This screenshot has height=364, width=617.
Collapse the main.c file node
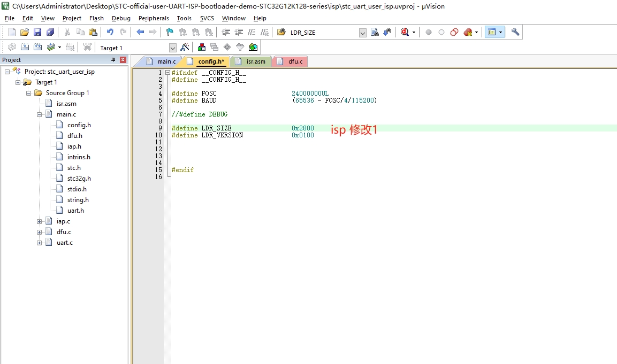pyautogui.click(x=40, y=114)
